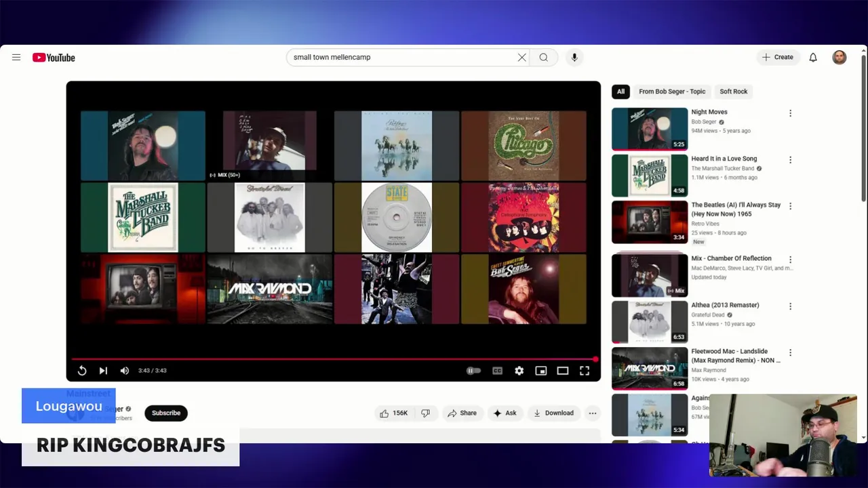
Task: Open Althea (2013 Remaster) title
Action: click(x=725, y=305)
